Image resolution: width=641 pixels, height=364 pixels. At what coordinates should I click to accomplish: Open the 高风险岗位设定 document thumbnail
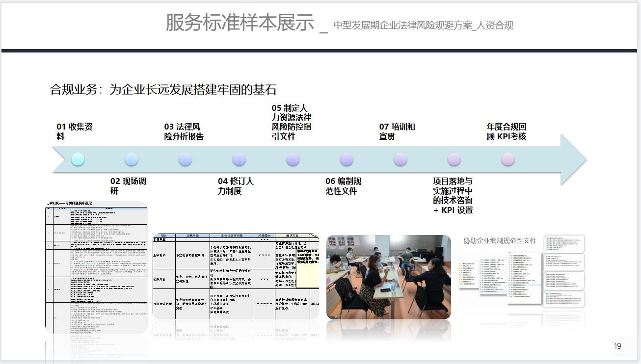pos(97,267)
